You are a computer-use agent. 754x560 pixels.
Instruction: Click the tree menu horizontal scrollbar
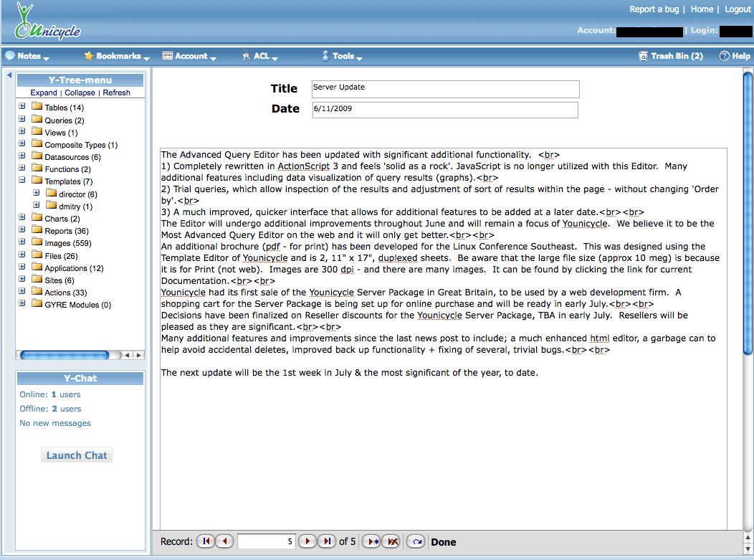[65, 355]
